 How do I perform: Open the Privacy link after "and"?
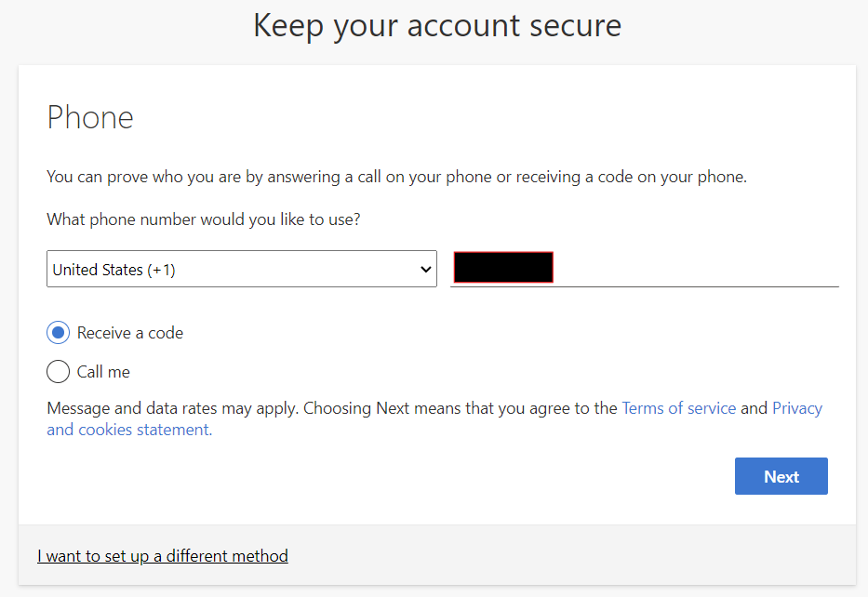[797, 408]
